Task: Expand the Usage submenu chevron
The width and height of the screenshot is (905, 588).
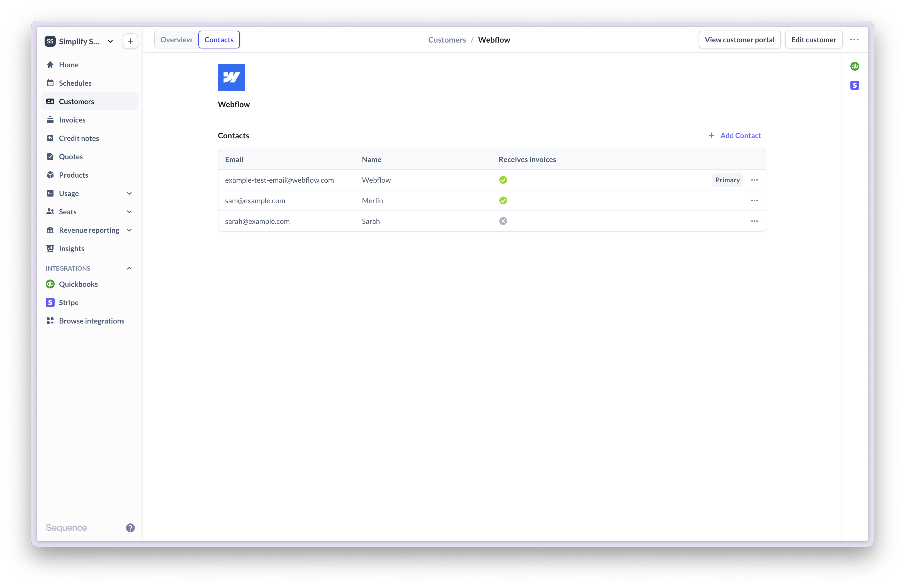Action: pyautogui.click(x=129, y=193)
